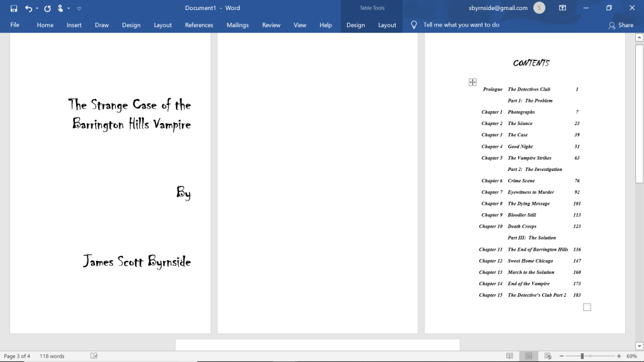The image size is (644, 362).
Task: Click the Tell me what you want to do box
Action: point(461,25)
